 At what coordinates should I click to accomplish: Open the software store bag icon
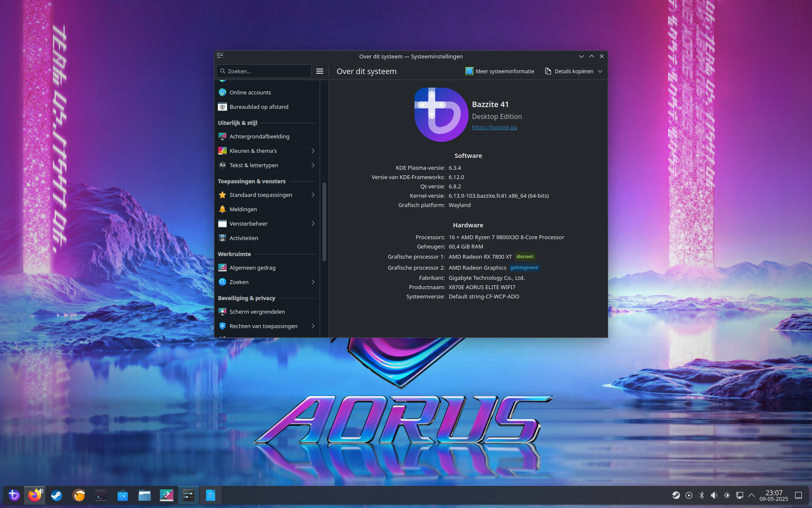123,495
